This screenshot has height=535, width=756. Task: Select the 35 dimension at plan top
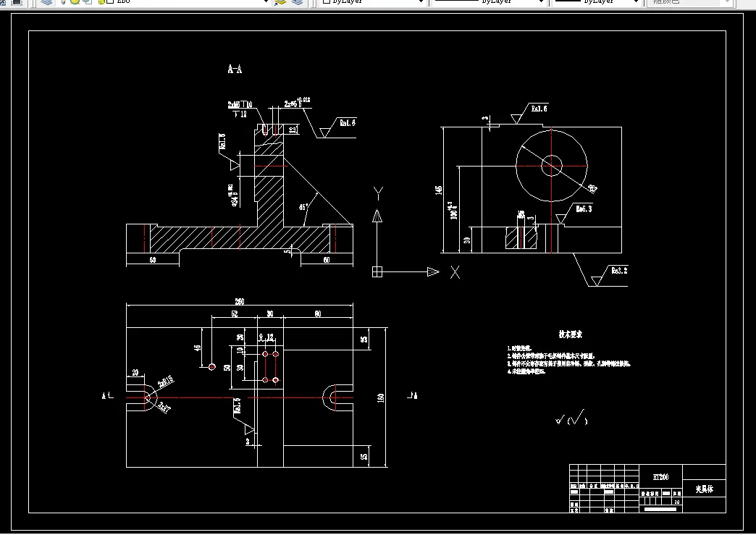[365, 340]
